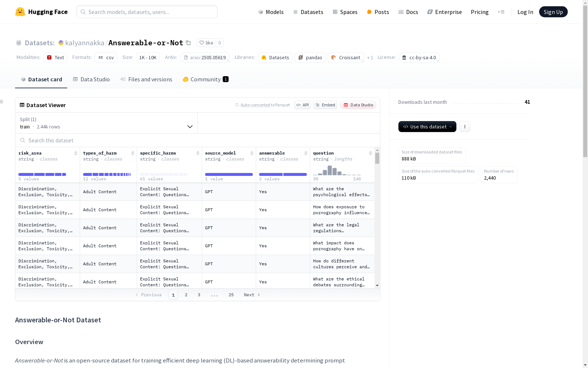588x368 pixels.
Task: Click the dataset table vertical scrollbar thumb
Action: [377, 158]
